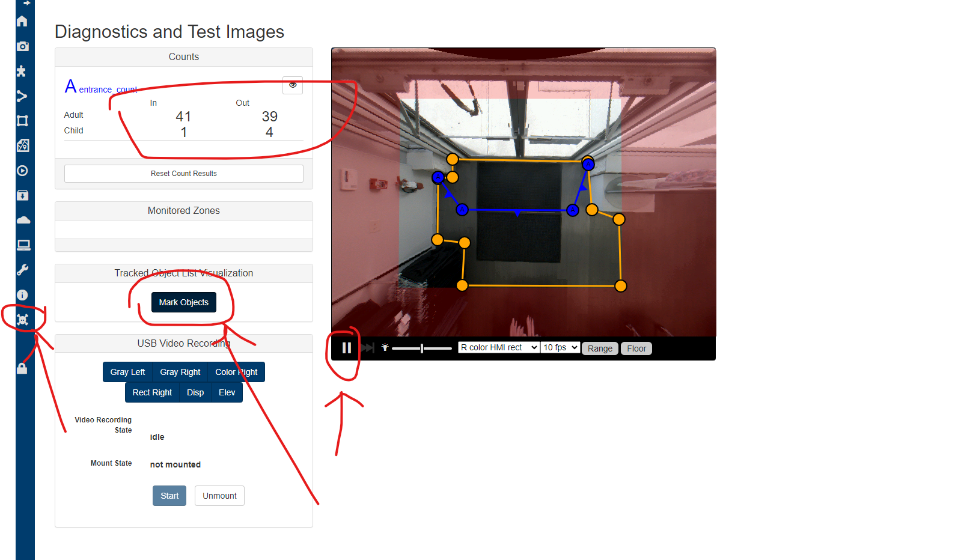Screen dimensions: 961x560
Task: Open the zone rectangle icon in sidebar
Action: click(22, 121)
